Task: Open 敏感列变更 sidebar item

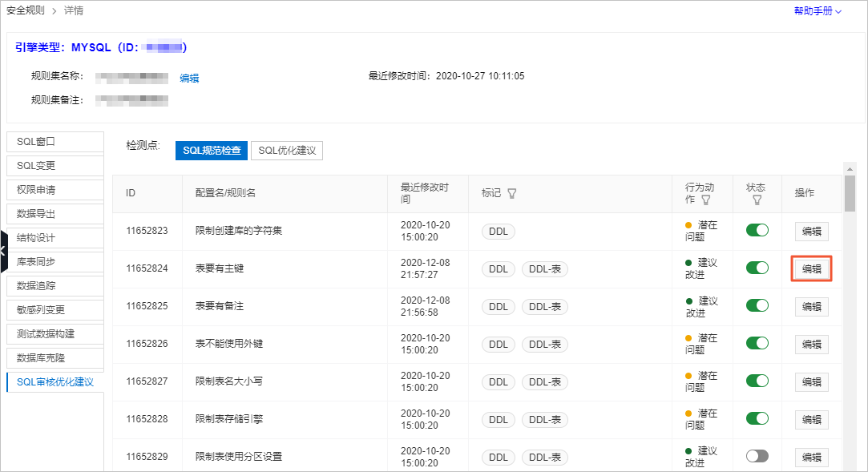Action: tap(55, 310)
